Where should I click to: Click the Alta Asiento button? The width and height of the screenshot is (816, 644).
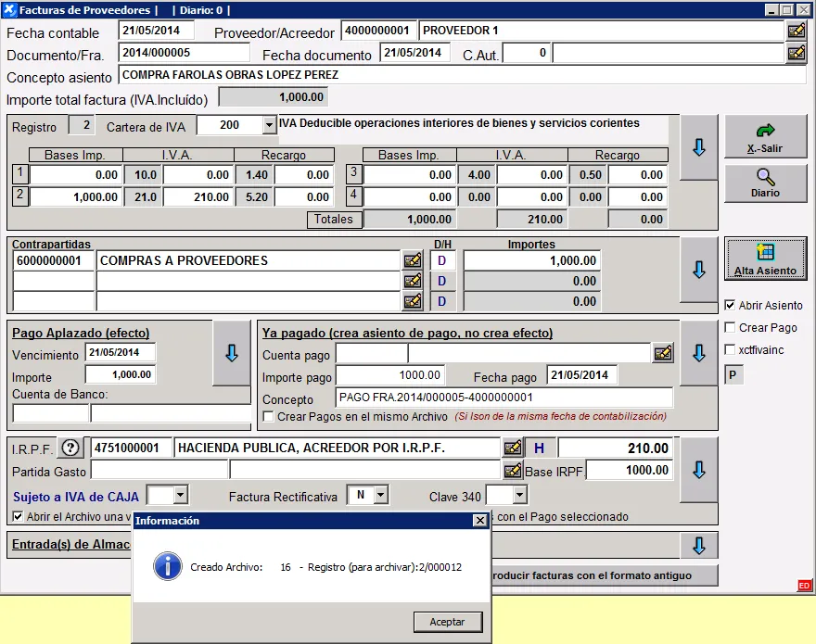pyautogui.click(x=765, y=259)
